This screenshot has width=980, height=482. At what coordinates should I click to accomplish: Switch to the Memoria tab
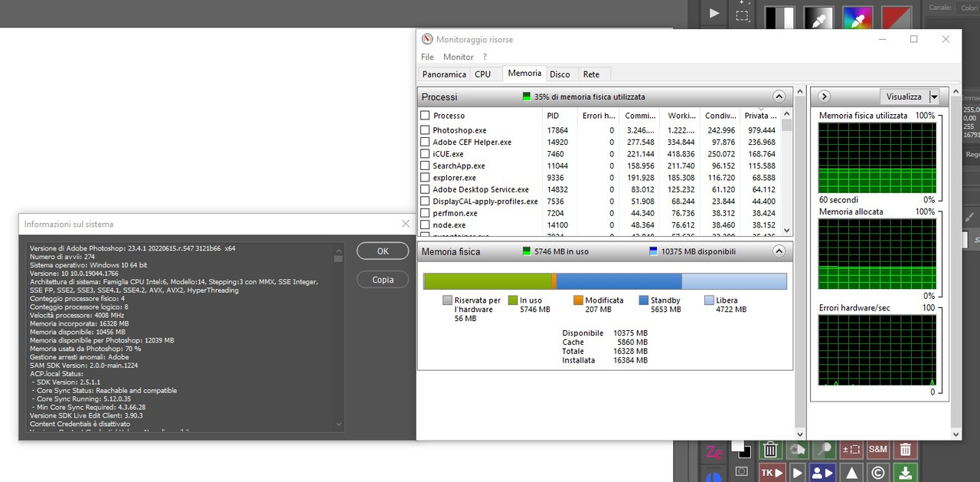tap(524, 74)
